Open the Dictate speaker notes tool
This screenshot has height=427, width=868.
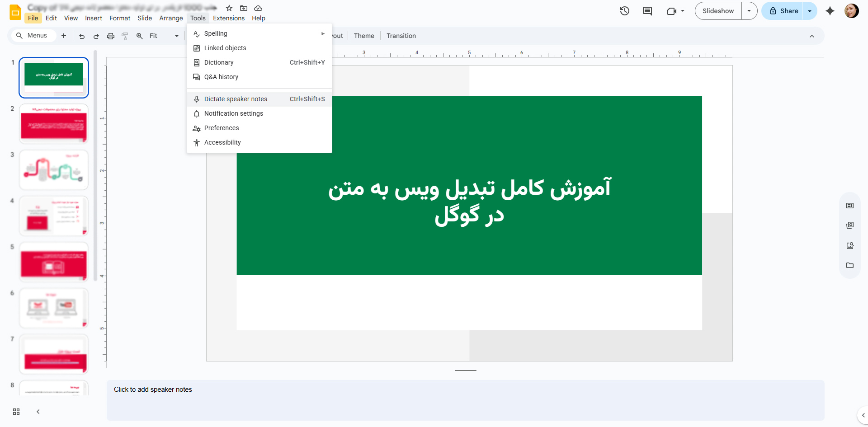[235, 99]
